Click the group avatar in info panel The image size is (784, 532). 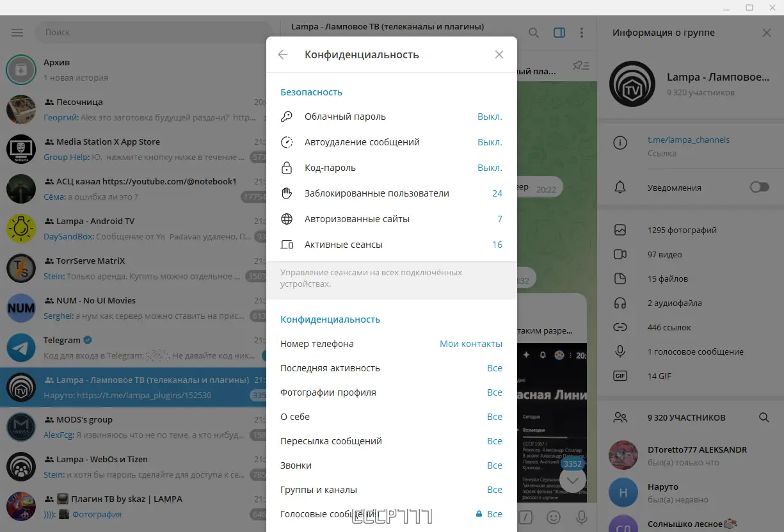(x=633, y=84)
